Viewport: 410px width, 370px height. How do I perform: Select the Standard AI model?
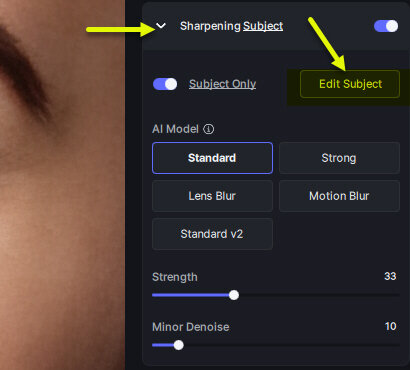[x=212, y=158]
